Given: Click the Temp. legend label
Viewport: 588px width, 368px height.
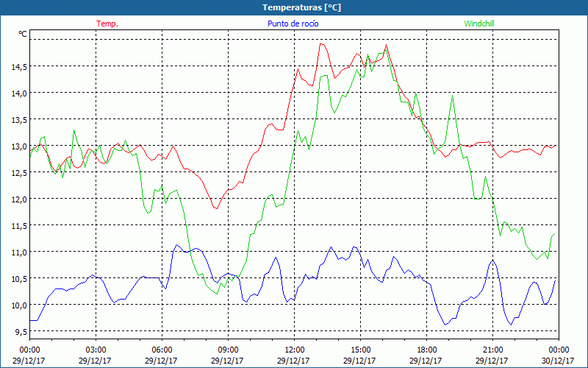Looking at the screenshot, I should (107, 24).
